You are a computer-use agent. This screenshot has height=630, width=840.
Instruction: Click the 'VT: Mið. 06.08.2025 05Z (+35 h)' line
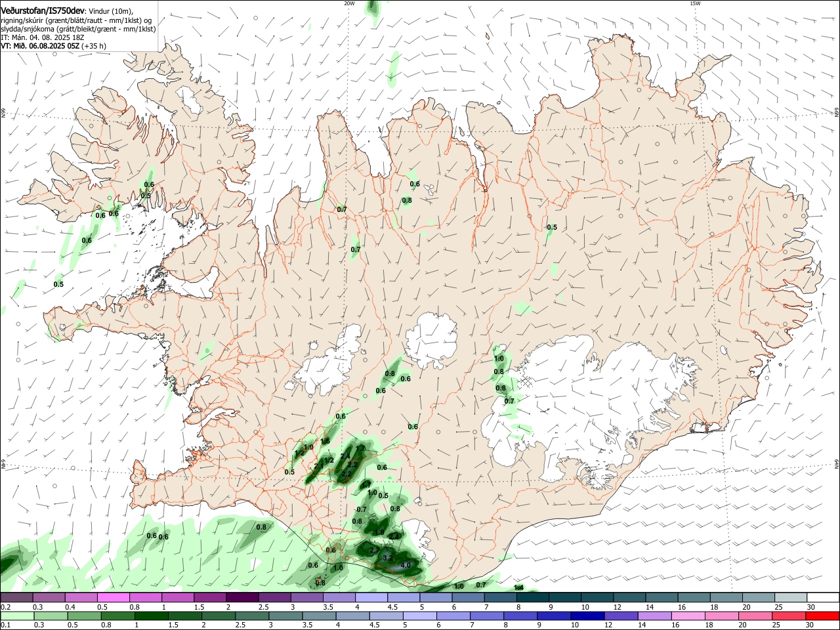pos(53,46)
